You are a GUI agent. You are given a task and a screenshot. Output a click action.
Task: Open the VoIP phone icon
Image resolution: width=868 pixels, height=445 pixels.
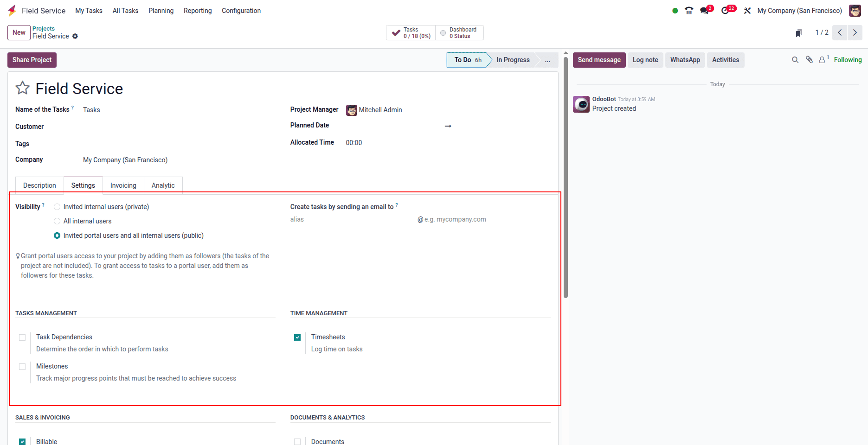pos(689,11)
